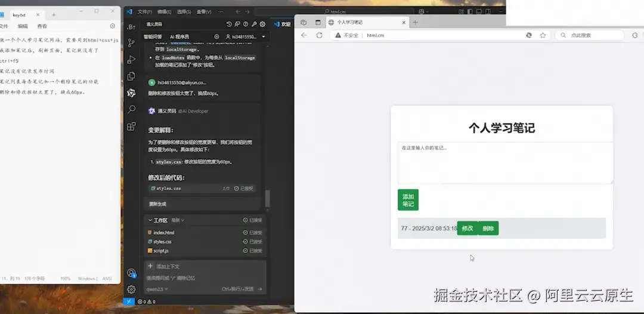Click 重新生成 to regenerate response
Image resolution: width=644 pixels, height=314 pixels.
(157, 204)
